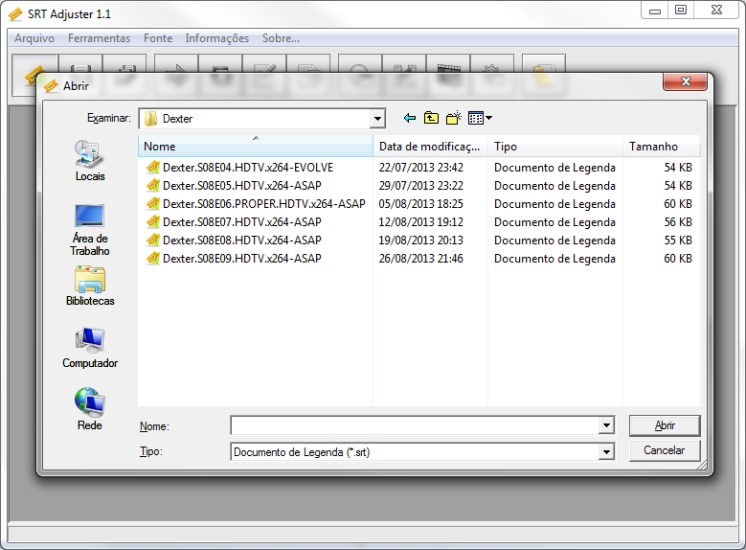Image resolution: width=746 pixels, height=550 pixels.
Task: Click the 55 KB size value
Action: pyautogui.click(x=678, y=240)
